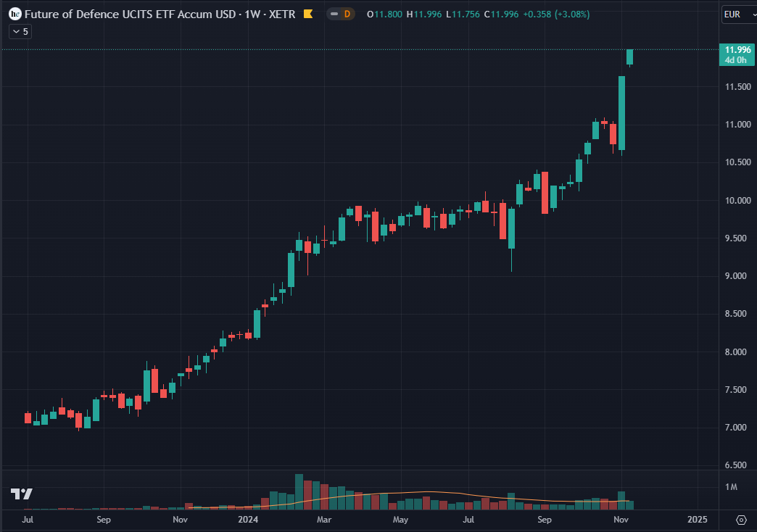Viewport: 757px width, 532px height.
Task: Expand the collapsed 5 indicators legend
Action: click(x=20, y=31)
